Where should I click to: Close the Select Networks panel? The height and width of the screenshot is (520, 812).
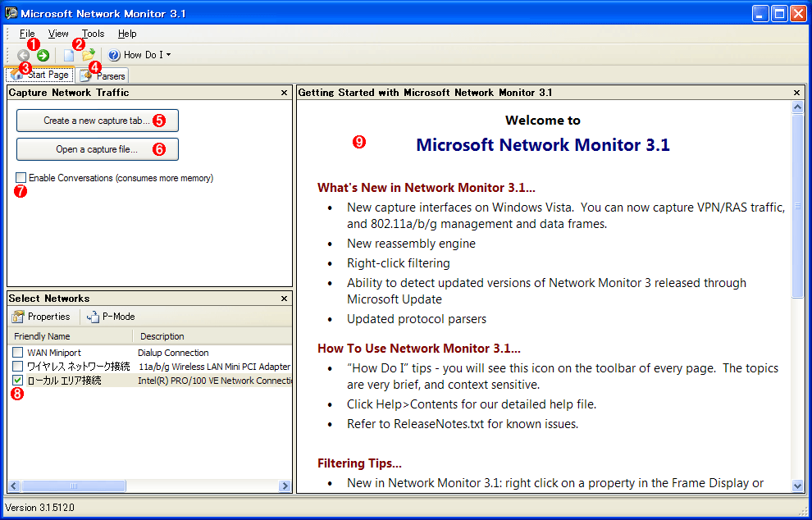284,299
